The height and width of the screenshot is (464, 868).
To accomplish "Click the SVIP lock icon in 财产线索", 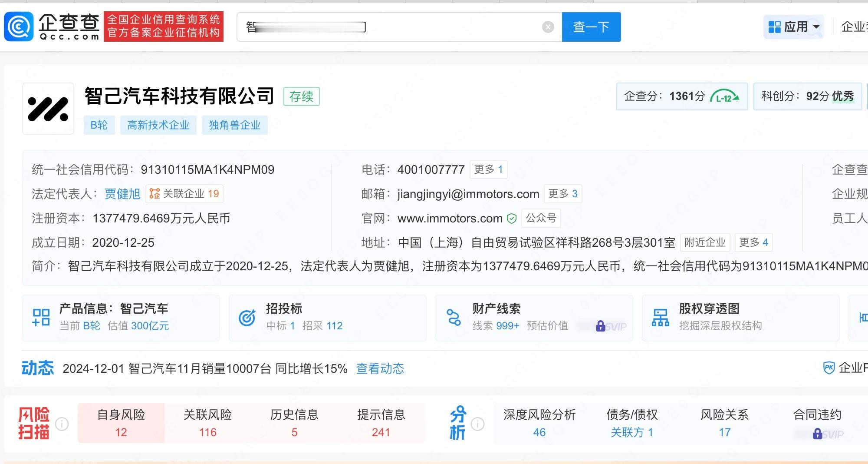I will pos(601,326).
